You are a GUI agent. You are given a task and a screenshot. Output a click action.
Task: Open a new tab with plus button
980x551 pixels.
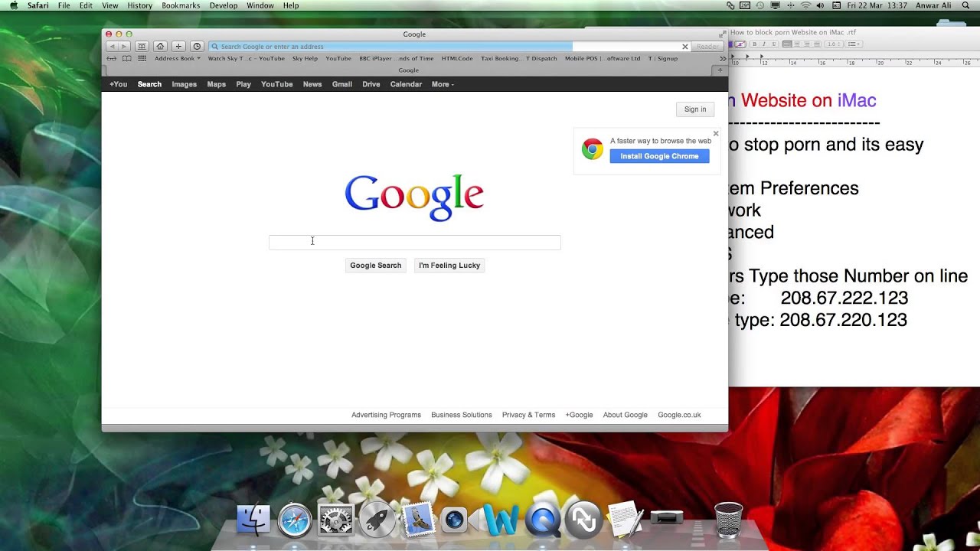(x=719, y=70)
